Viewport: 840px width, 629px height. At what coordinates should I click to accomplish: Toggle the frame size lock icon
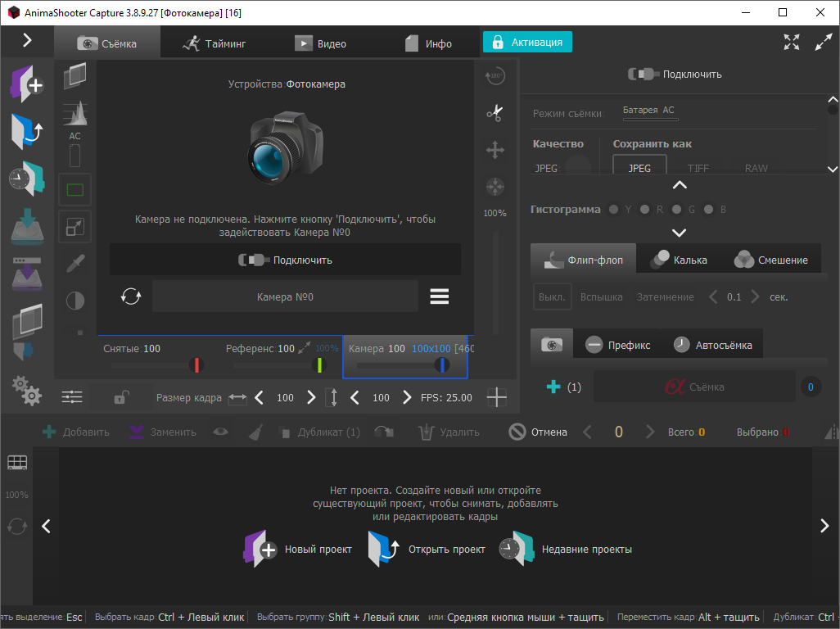122,397
